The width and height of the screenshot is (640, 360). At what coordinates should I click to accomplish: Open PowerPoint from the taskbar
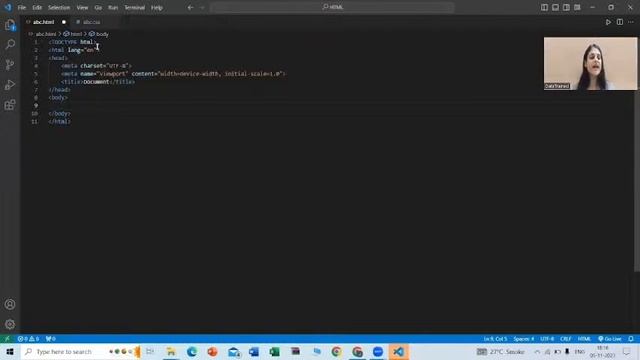coord(212,352)
